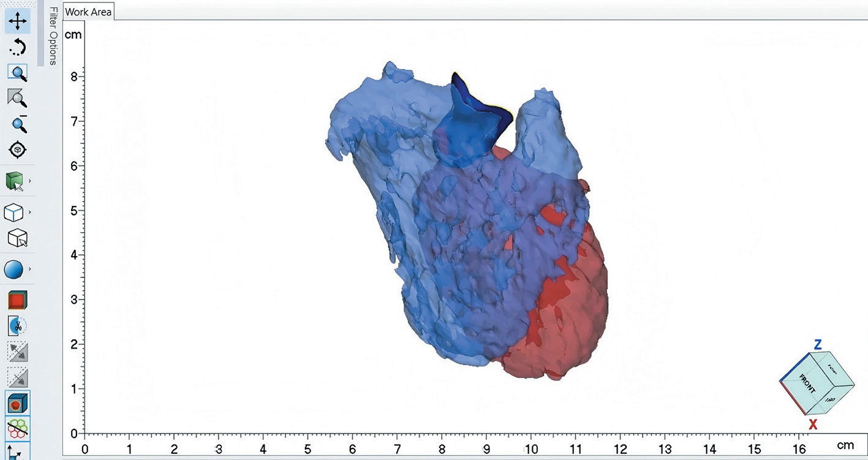Click the coordinate axes icon
The height and width of the screenshot is (460, 868).
[18, 452]
